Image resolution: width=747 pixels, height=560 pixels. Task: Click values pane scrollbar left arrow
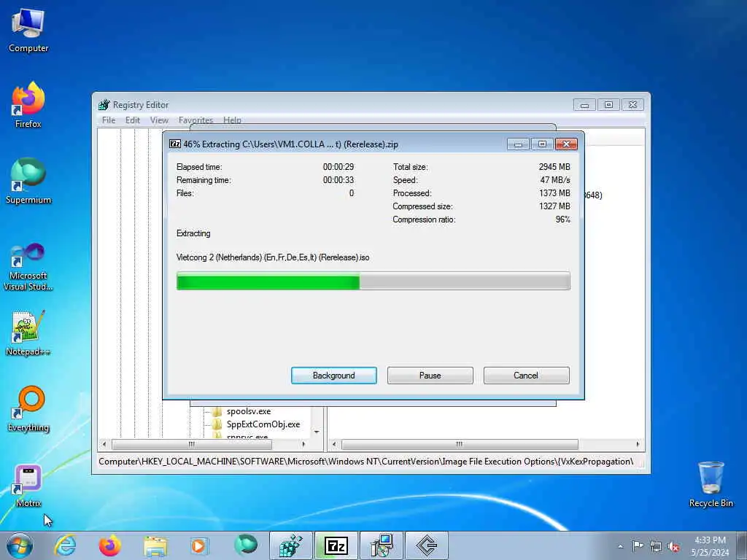coord(334,444)
